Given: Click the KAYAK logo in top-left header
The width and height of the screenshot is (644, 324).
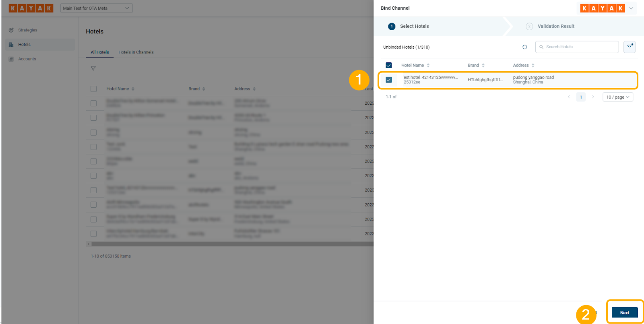Looking at the screenshot, I should pyautogui.click(x=31, y=8).
